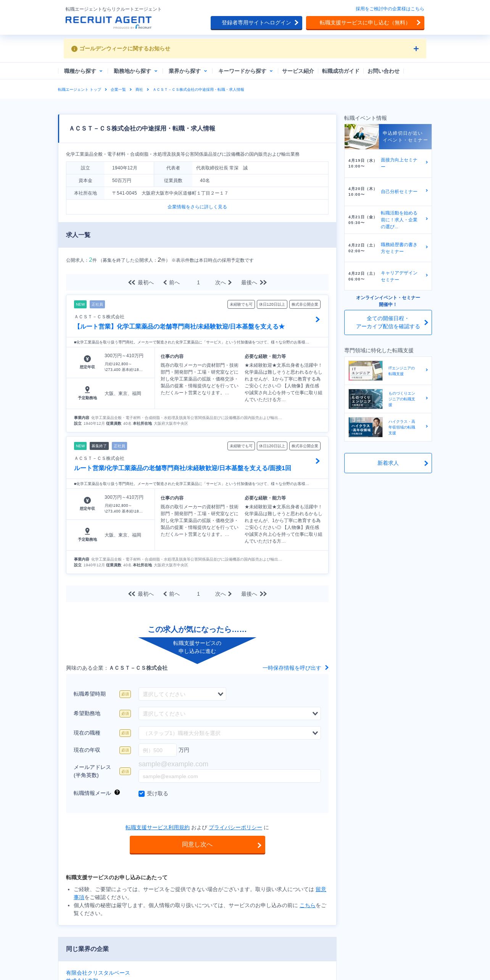This screenshot has height=980, width=490.
Task: Open 希望勤務地 select dropdown
Action: click(x=230, y=714)
